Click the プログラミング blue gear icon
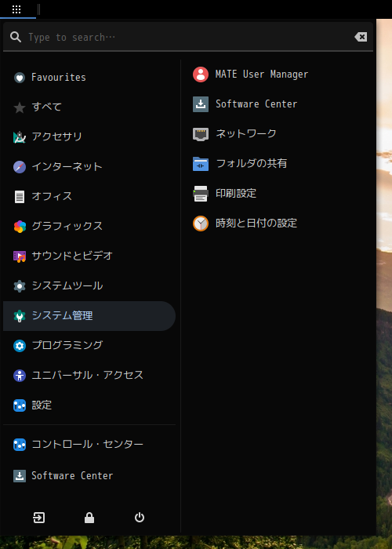The width and height of the screenshot is (392, 549). tap(20, 346)
